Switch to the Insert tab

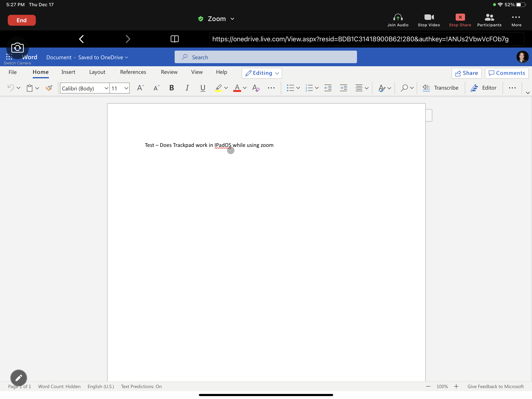(x=68, y=72)
